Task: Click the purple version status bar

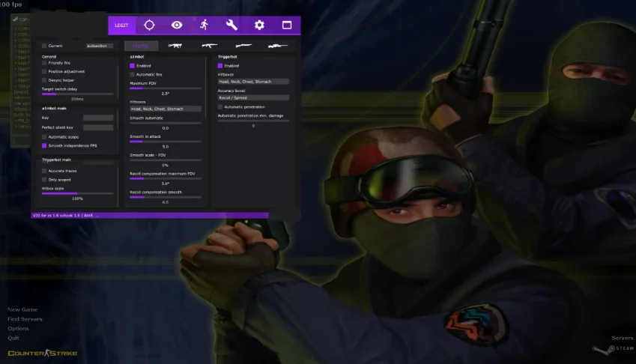Action: pyautogui.click(x=150, y=215)
